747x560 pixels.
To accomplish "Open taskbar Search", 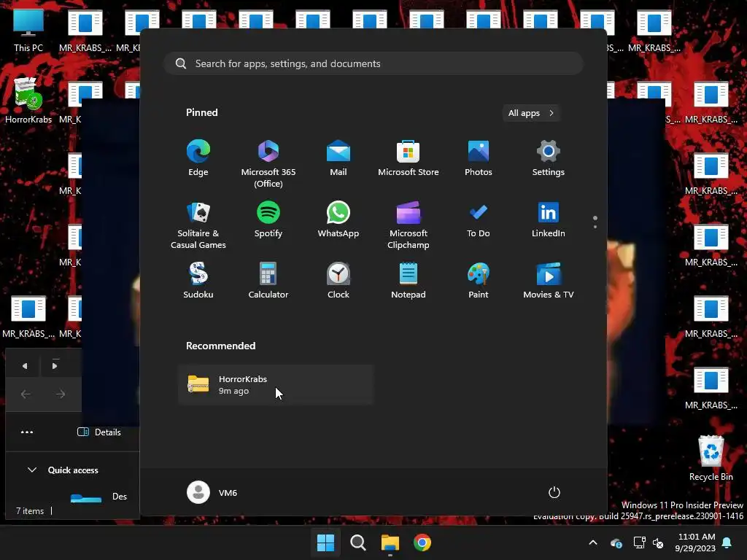I will coord(357,542).
